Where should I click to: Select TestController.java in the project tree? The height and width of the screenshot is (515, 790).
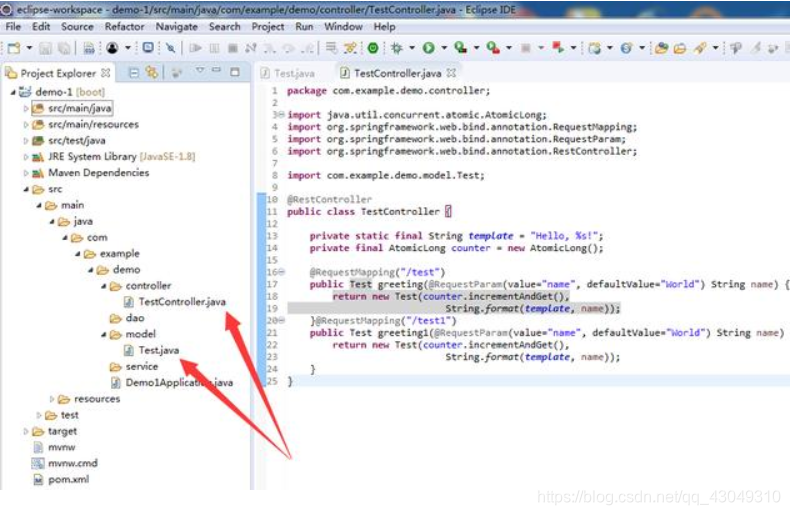point(175,302)
